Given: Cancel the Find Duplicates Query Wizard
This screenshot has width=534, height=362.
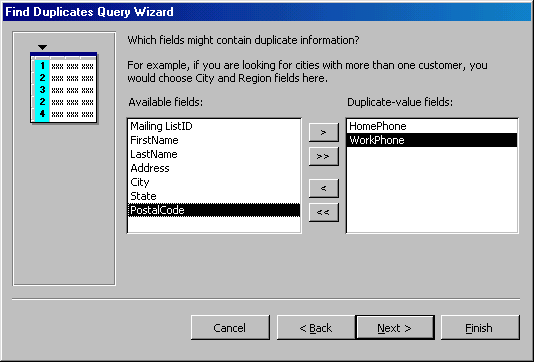Looking at the screenshot, I should pyautogui.click(x=230, y=328).
